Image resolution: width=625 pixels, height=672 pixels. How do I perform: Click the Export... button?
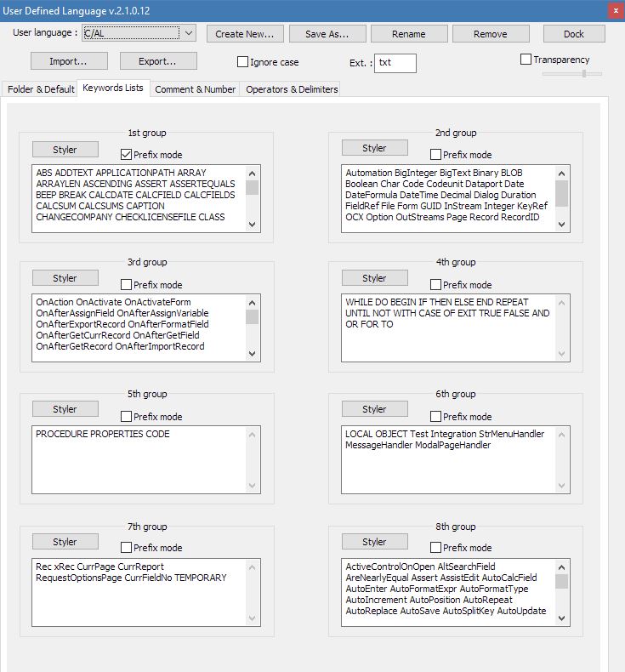click(157, 61)
